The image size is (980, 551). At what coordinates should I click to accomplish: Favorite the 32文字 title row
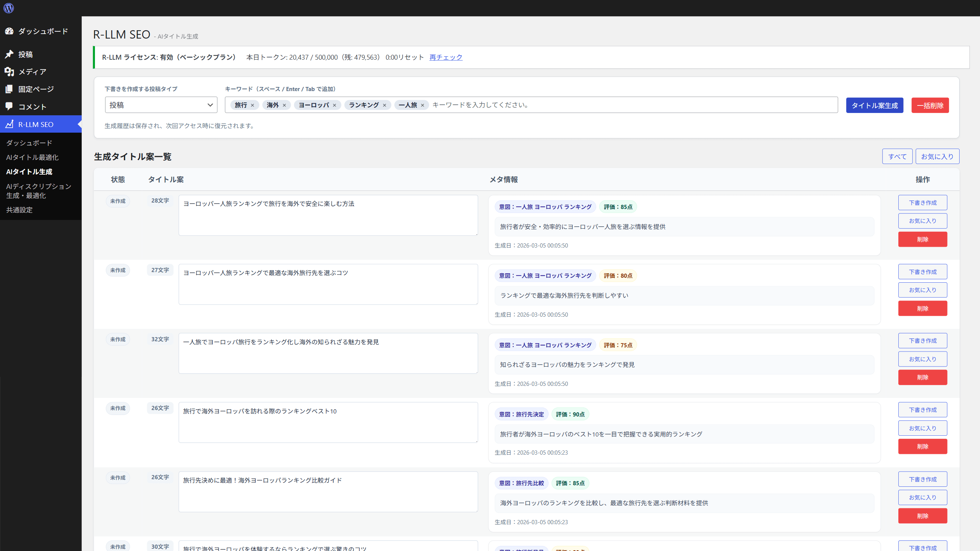[923, 359]
